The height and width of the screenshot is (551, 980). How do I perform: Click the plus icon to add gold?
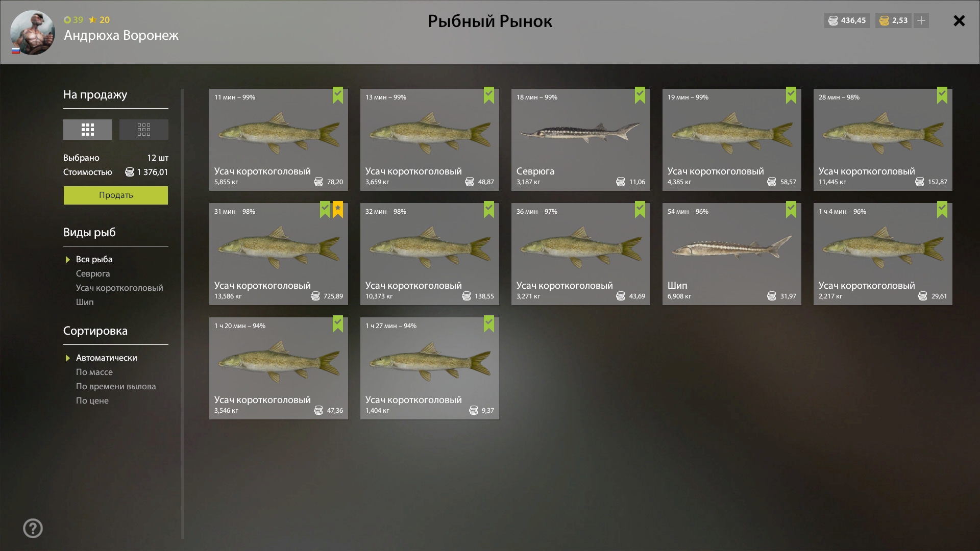[921, 20]
